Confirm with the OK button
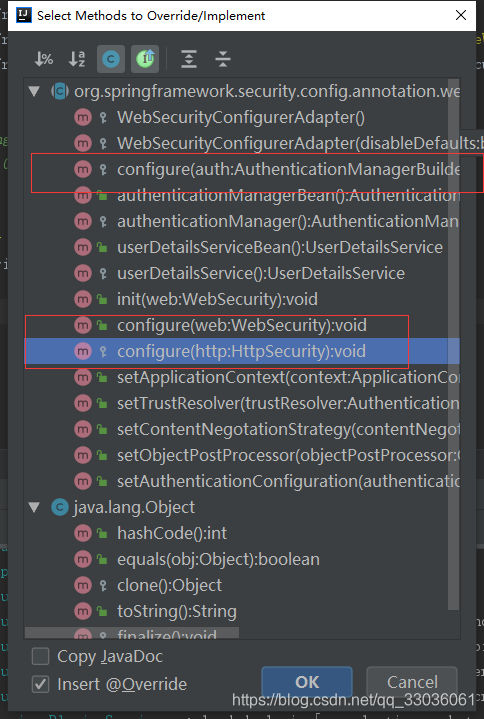This screenshot has height=719, width=484. (307, 682)
